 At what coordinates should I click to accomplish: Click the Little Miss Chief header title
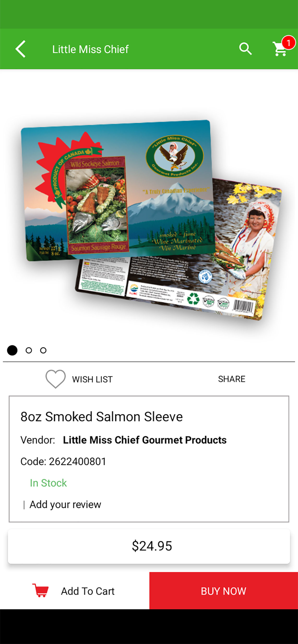click(90, 49)
